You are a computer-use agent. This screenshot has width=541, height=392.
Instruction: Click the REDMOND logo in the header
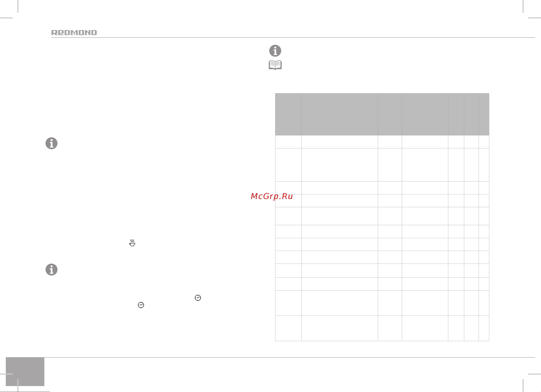pyautogui.click(x=74, y=33)
